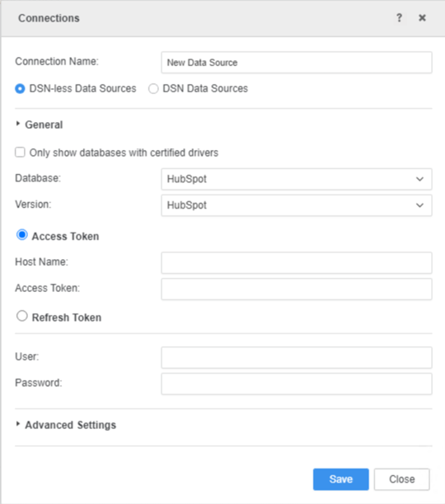The width and height of the screenshot is (445, 504).
Task: Open the Version combo box showing HubSpot
Action: coord(297,205)
